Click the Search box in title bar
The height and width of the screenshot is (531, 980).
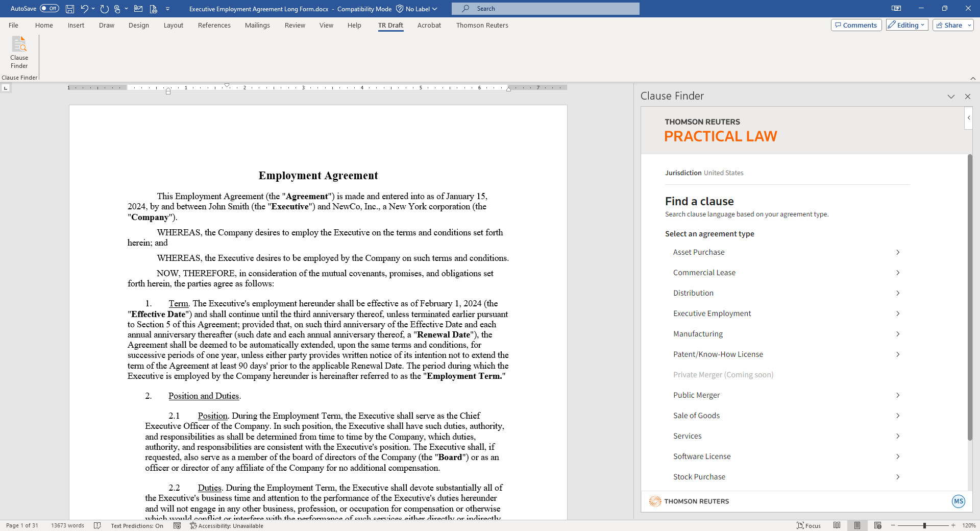(x=545, y=9)
